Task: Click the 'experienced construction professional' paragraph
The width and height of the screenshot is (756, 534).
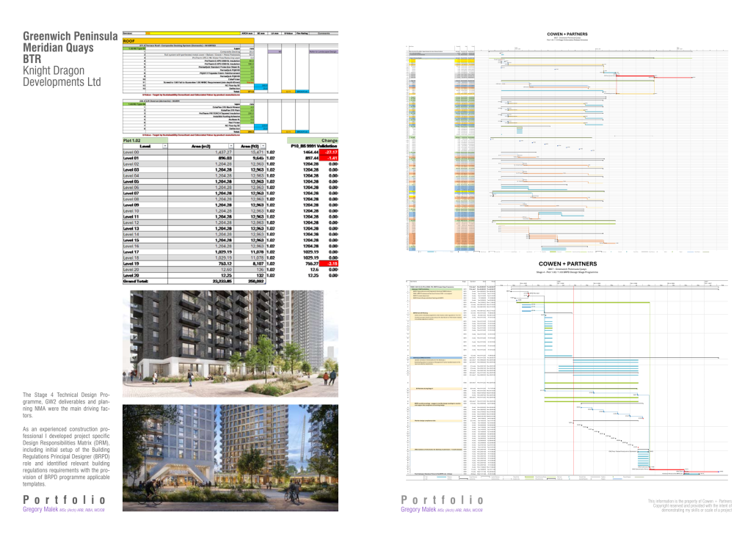Action: (x=66, y=456)
